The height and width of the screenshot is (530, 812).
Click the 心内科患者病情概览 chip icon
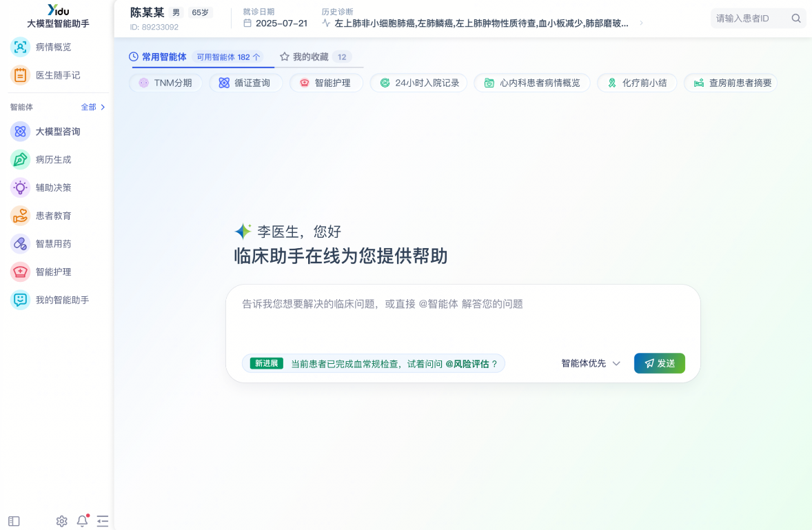click(489, 83)
